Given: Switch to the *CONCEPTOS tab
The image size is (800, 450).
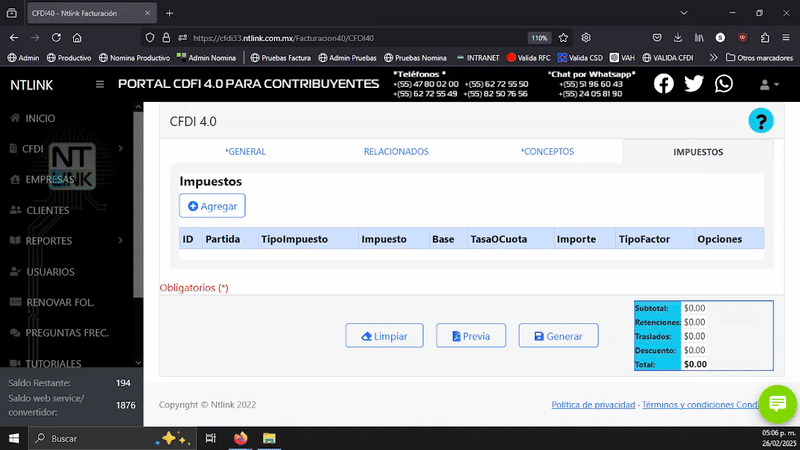Looking at the screenshot, I should (547, 152).
